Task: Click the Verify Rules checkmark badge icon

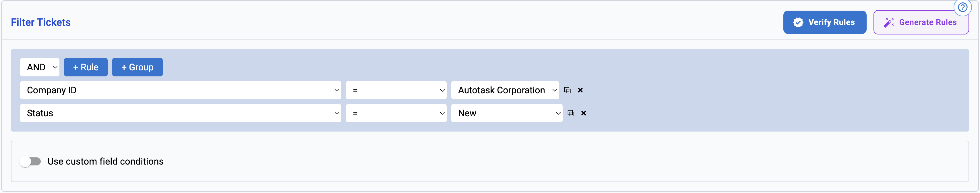Action: click(x=798, y=22)
